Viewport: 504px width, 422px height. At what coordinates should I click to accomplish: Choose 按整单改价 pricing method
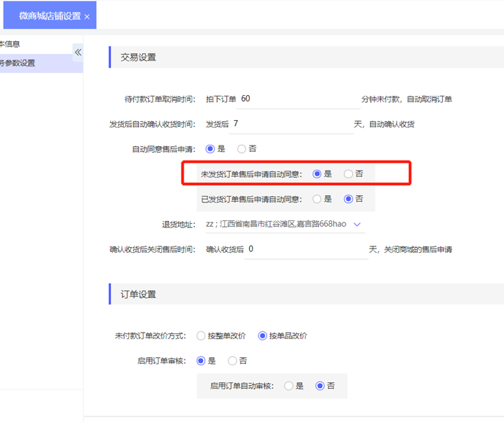(x=200, y=336)
